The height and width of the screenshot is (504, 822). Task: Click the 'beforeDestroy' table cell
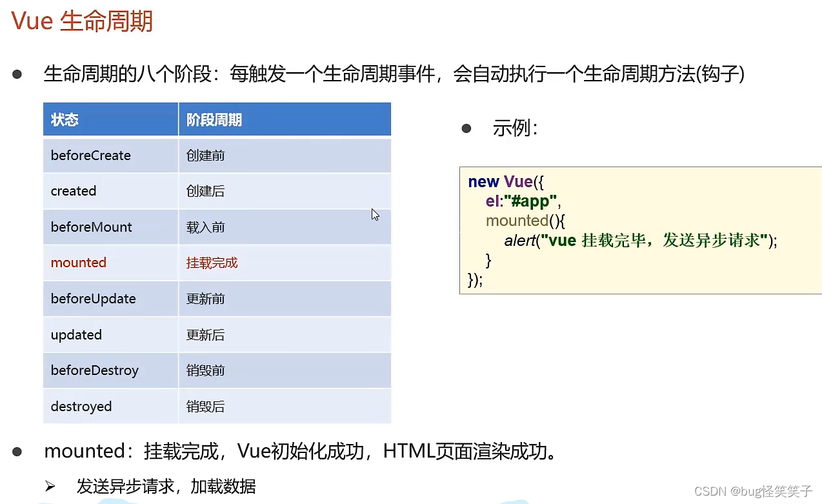(111, 370)
